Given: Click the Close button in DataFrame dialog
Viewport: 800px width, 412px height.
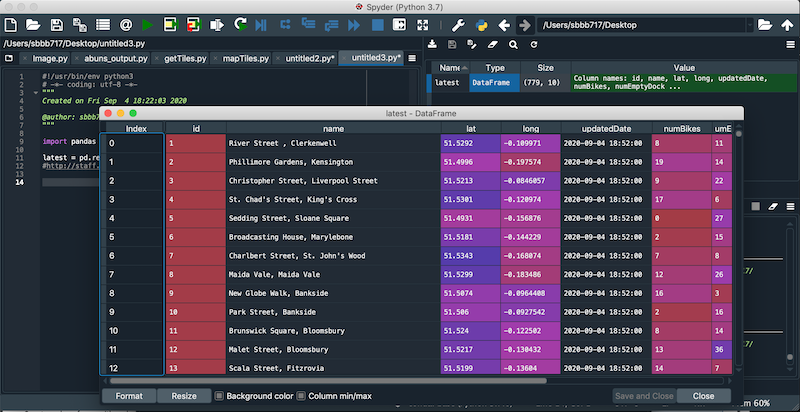Looking at the screenshot, I should point(703,396).
